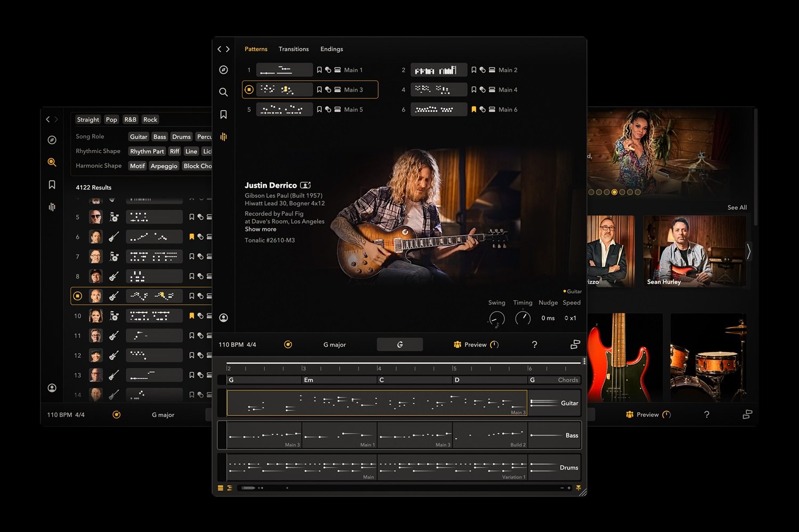Screen dimensions: 799x532
Task: Click the help question mark in center panel
Action: click(534, 345)
